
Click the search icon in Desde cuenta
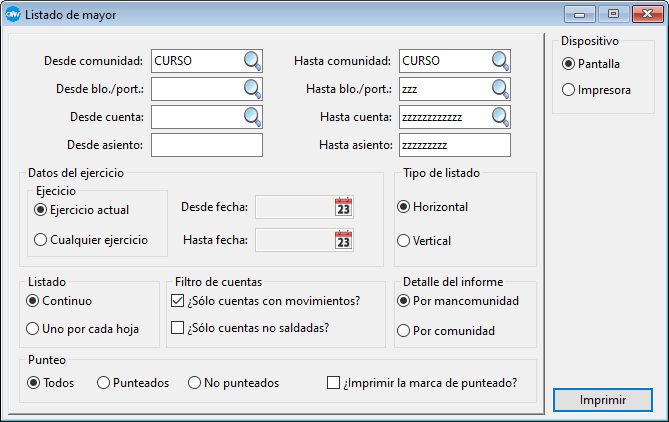[252, 117]
